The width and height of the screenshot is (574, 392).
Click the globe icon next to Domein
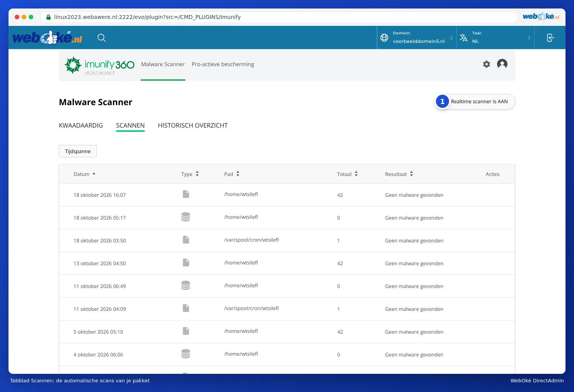click(x=384, y=37)
